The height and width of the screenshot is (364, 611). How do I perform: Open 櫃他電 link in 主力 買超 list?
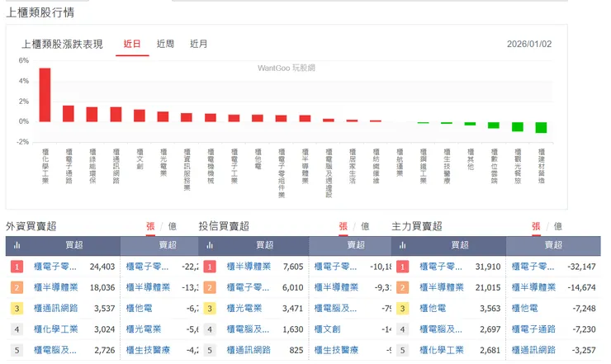[x=433, y=308]
